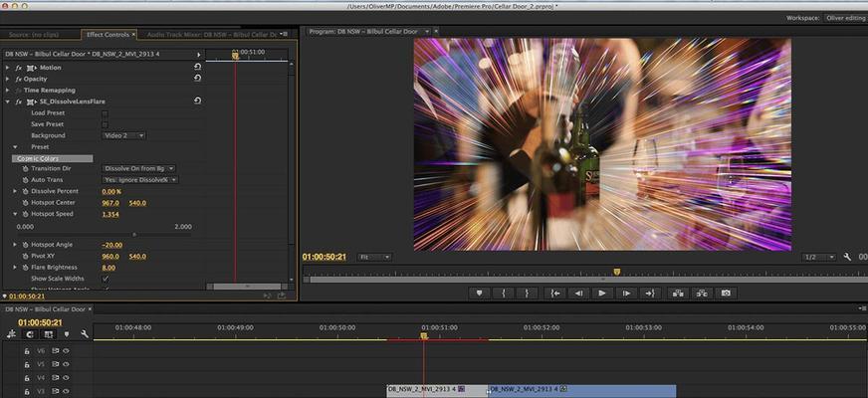Toggle nest sequence insert icon in timeline
The height and width of the screenshot is (398, 868).
(11, 334)
